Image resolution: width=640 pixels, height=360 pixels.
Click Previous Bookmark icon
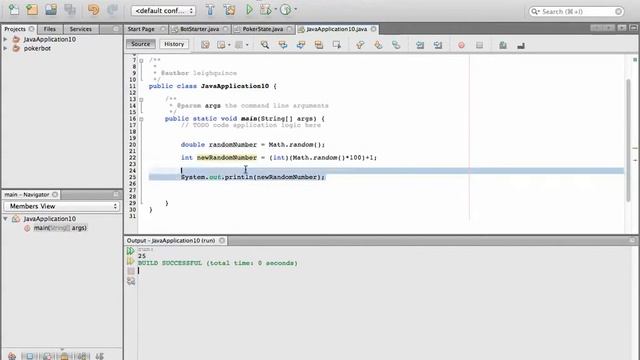(360, 45)
